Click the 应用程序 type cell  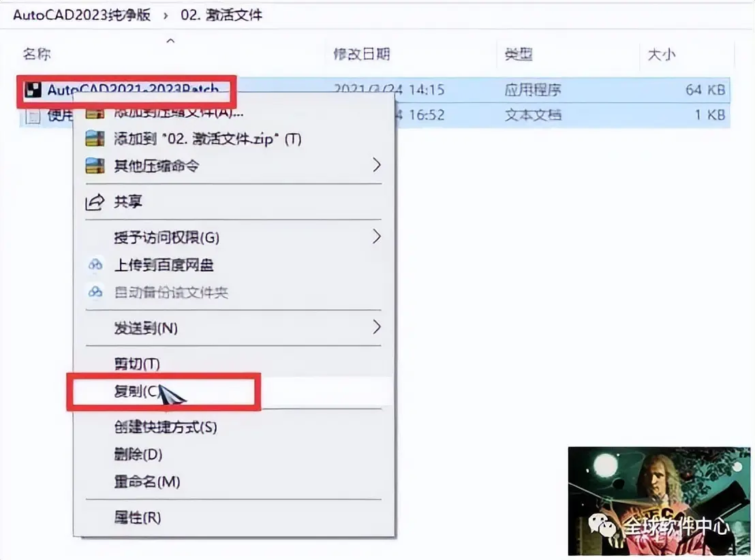(x=533, y=90)
